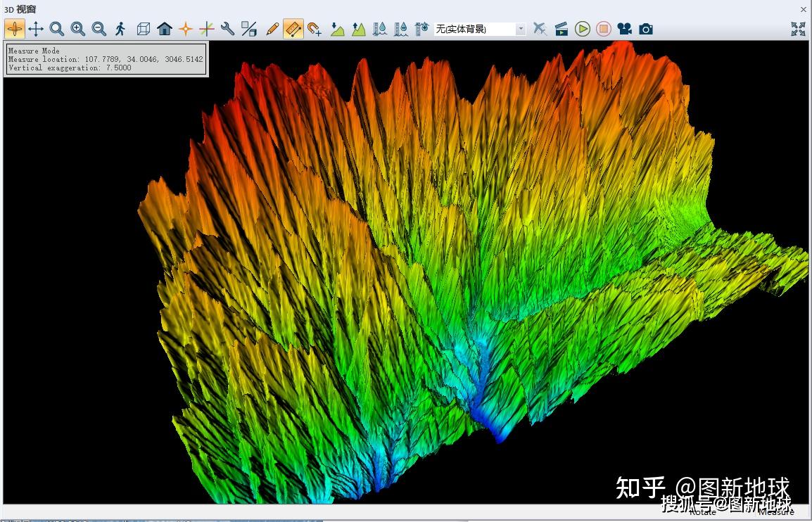The height and width of the screenshot is (522, 812).
Task: Toggle the colored 3D axes display
Action: click(x=207, y=28)
